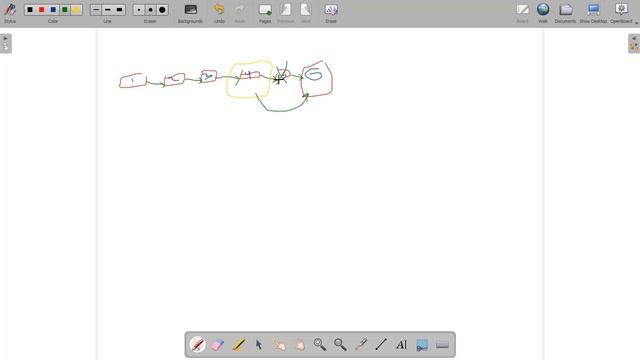Viewport: 640px width, 360px height.
Task: Select the medium line width
Action: click(x=107, y=9)
